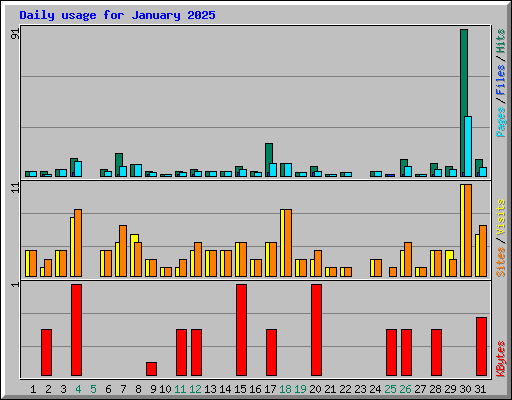The width and height of the screenshot is (512, 400).
Task: Click the day 30 label on the axis
Action: tap(465, 389)
